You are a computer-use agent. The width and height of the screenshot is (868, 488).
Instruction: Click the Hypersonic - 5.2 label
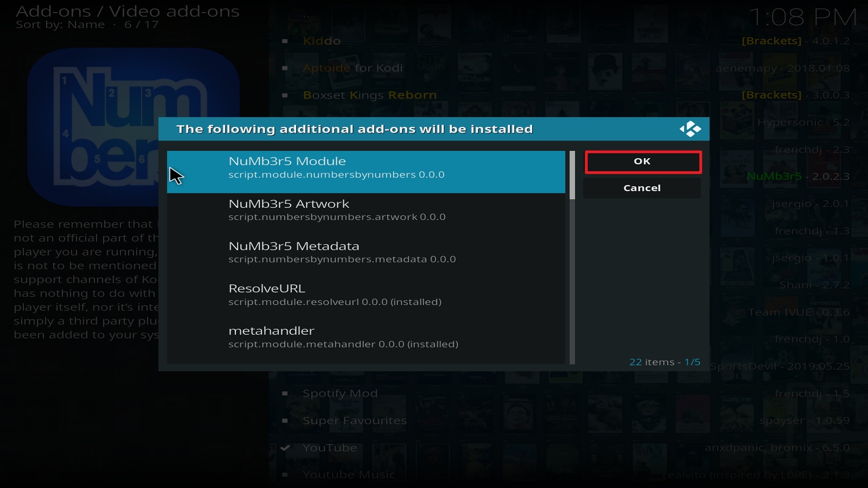click(803, 122)
